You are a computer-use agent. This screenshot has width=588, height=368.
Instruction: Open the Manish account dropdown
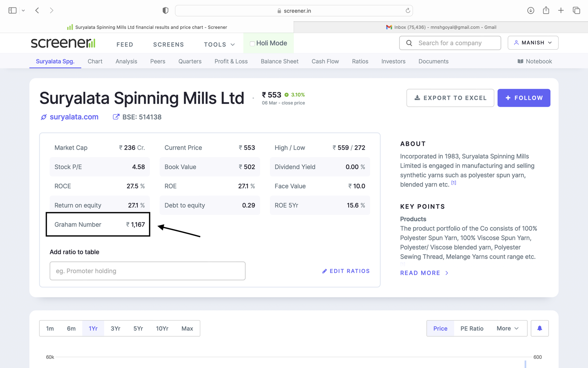(x=533, y=43)
